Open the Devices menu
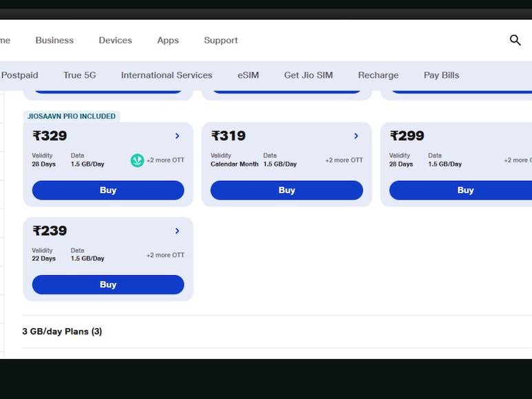Image resolution: width=532 pixels, height=399 pixels. click(x=116, y=41)
